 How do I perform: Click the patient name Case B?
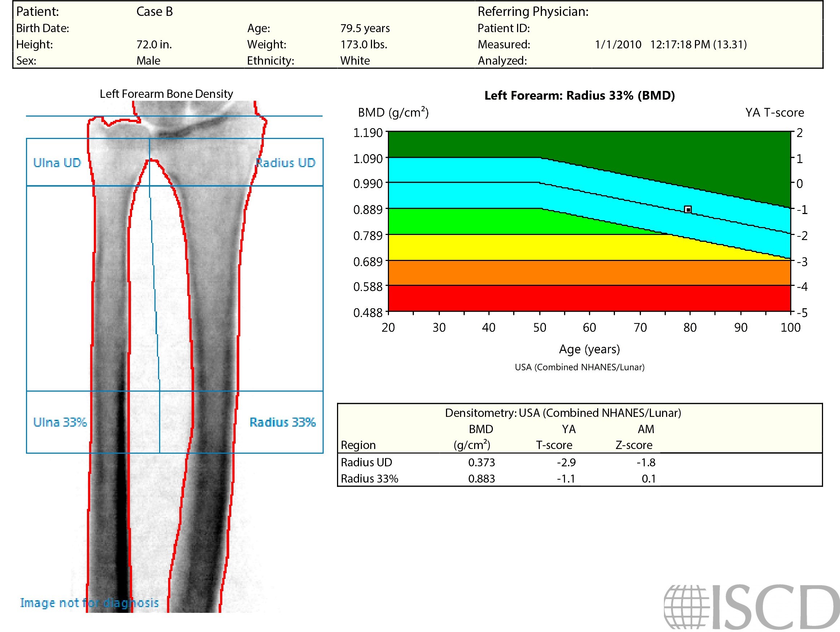[x=154, y=12]
